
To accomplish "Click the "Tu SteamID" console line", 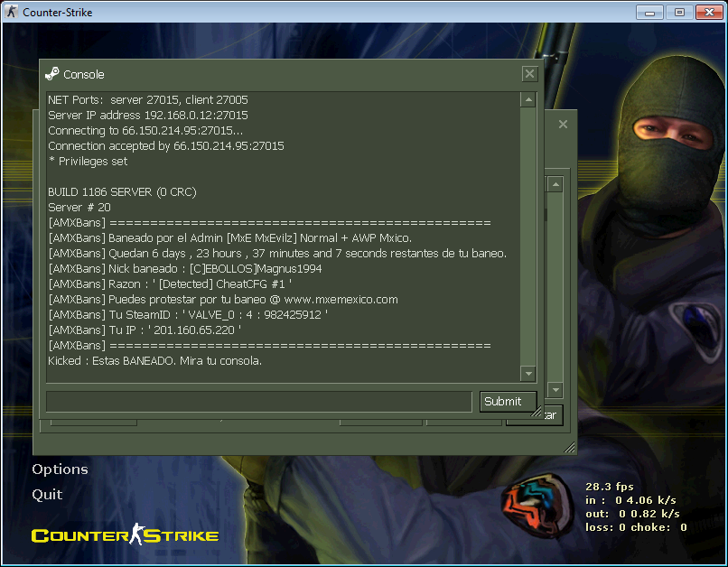I will click(188, 314).
